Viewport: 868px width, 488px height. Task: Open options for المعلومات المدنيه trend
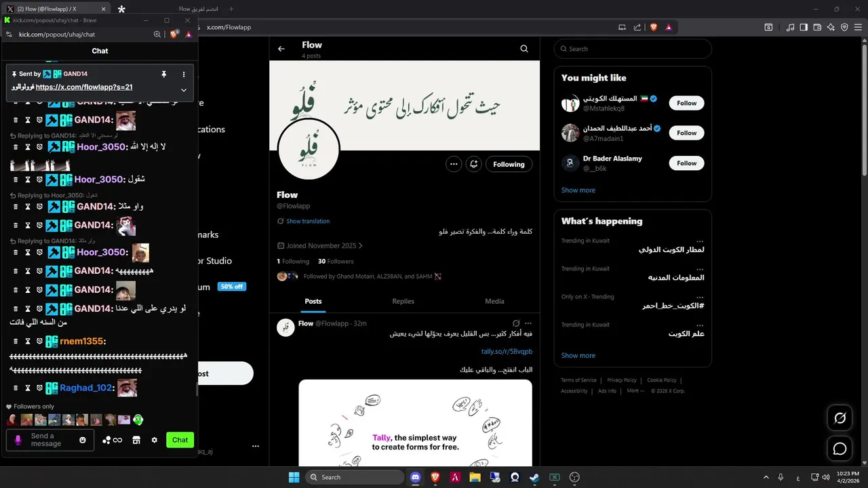click(700, 269)
